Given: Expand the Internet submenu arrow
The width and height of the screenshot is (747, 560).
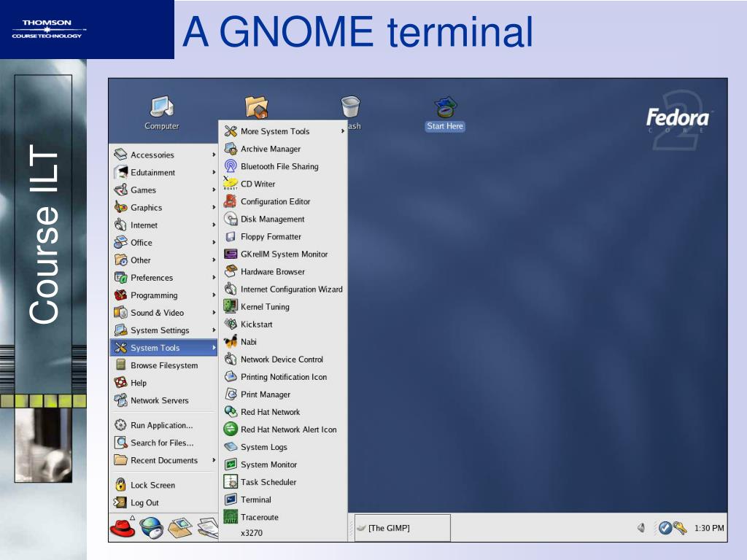Looking at the screenshot, I should click(214, 225).
